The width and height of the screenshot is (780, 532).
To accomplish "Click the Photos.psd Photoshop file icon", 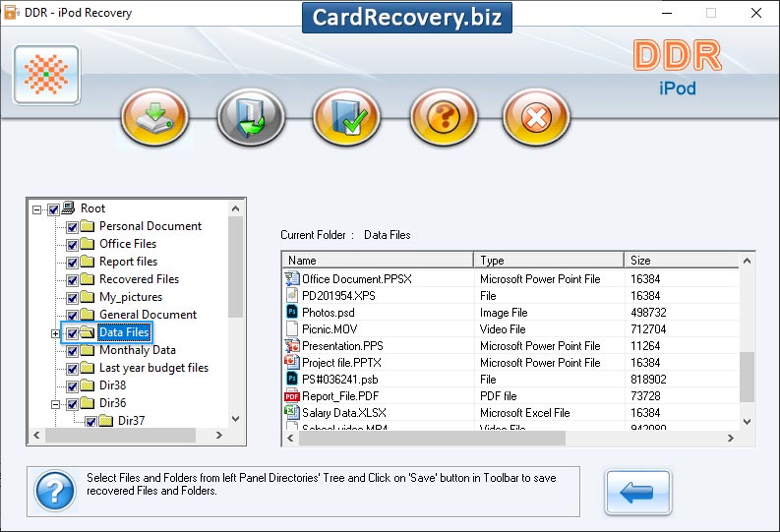I will point(292,312).
